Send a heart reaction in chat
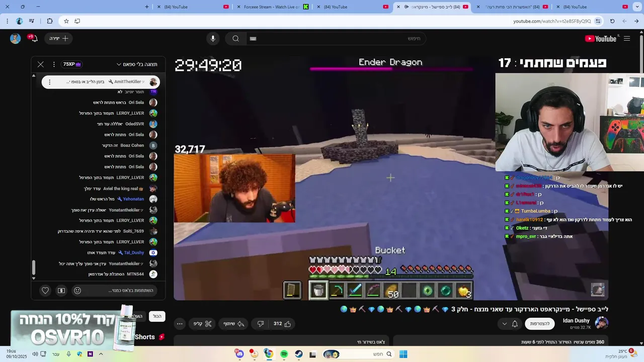 coord(45,290)
